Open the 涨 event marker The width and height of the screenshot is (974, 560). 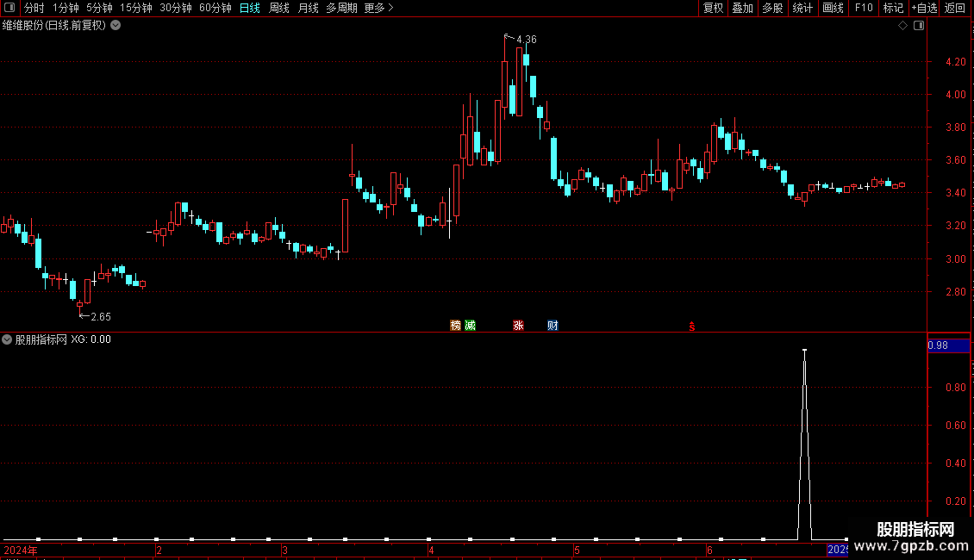point(518,326)
